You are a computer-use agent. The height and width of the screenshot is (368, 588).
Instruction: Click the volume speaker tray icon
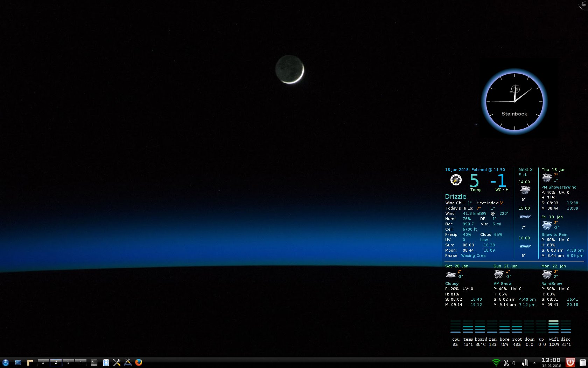514,363
